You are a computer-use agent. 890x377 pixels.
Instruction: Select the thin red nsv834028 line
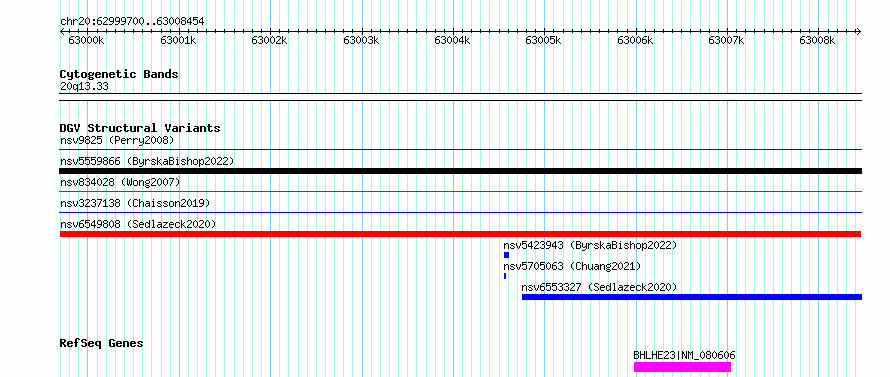[460, 192]
